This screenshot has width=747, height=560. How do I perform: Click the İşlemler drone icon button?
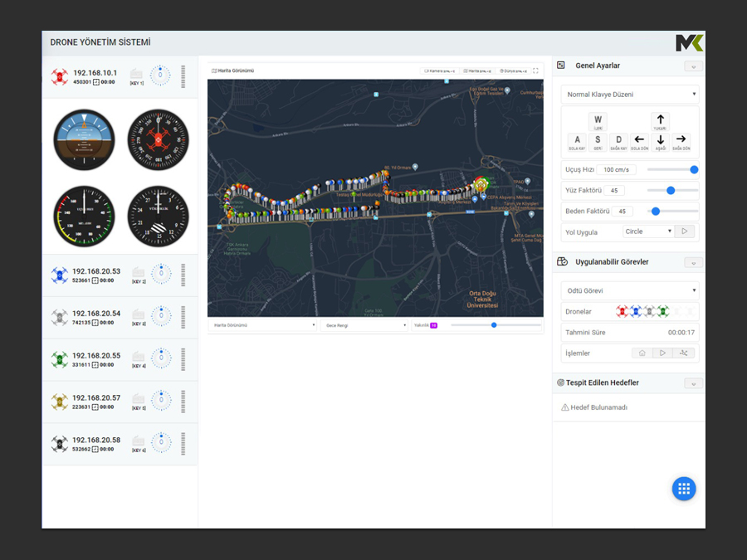tap(684, 353)
